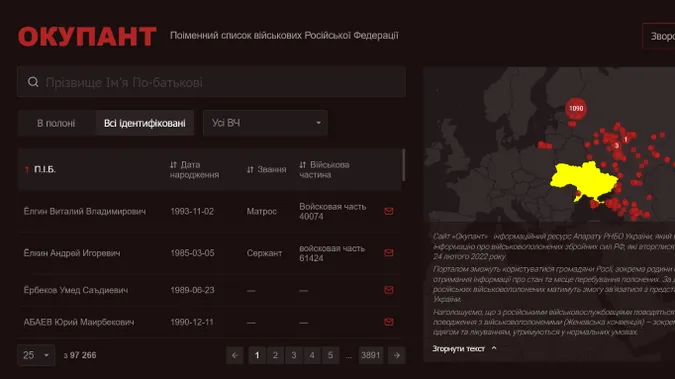Click rank Сержант cell

pyautogui.click(x=264, y=253)
